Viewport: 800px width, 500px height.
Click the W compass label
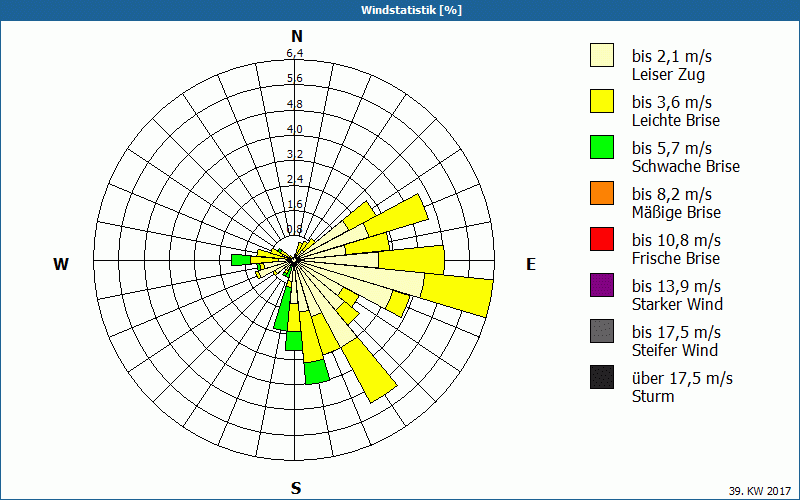[x=61, y=264]
